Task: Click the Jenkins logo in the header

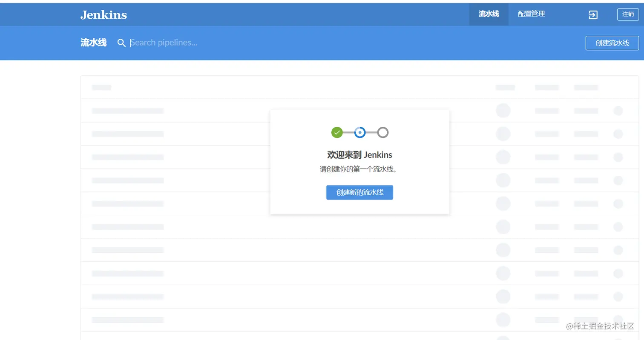Action: pos(103,14)
